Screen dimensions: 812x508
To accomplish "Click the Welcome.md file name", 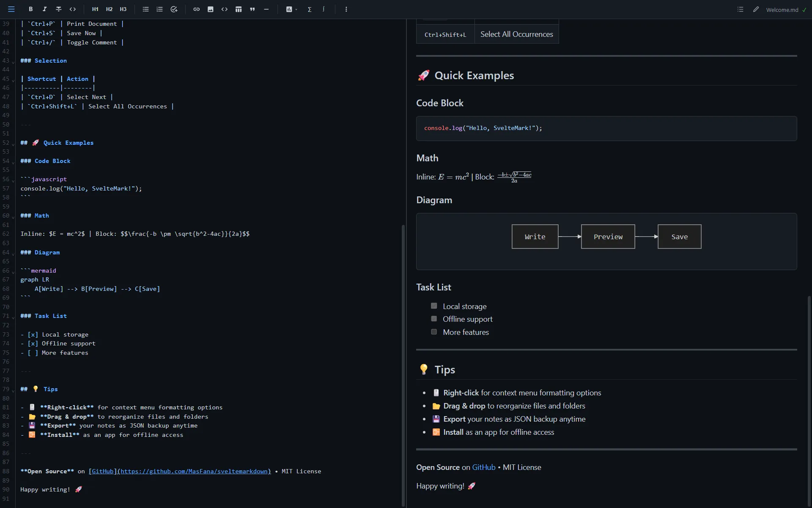I will (x=782, y=10).
